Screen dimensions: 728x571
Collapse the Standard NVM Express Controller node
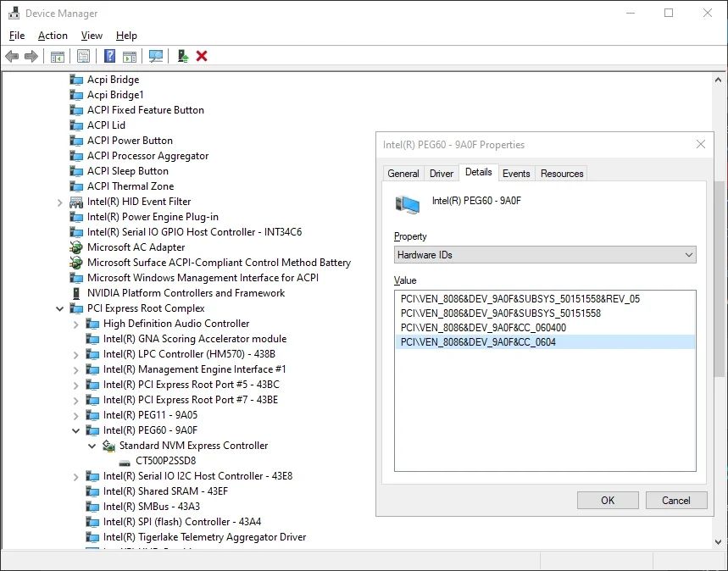[x=92, y=446]
